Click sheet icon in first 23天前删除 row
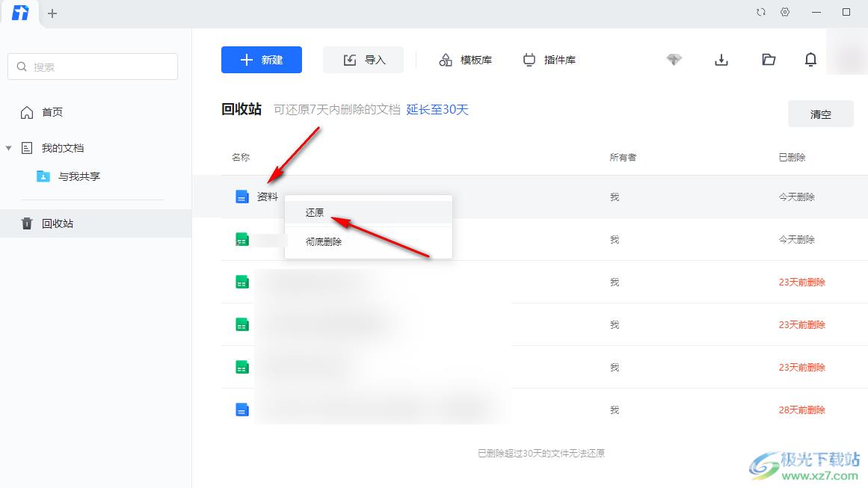Screen dimensions: 868x488 pyautogui.click(x=242, y=282)
